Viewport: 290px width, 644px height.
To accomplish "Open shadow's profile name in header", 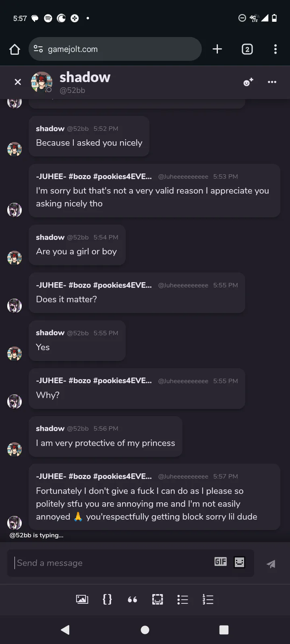I will (x=85, y=77).
